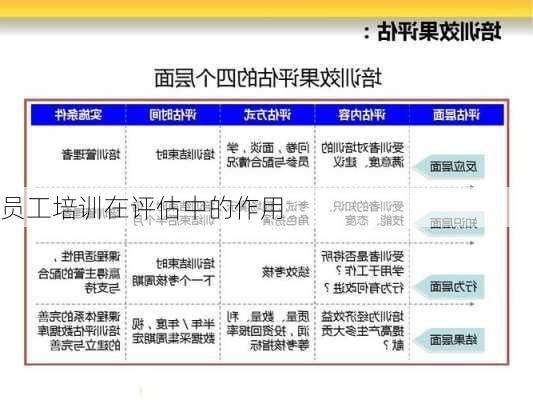Click the 反应层面 arrow label
533x400 pixels.
449,167
